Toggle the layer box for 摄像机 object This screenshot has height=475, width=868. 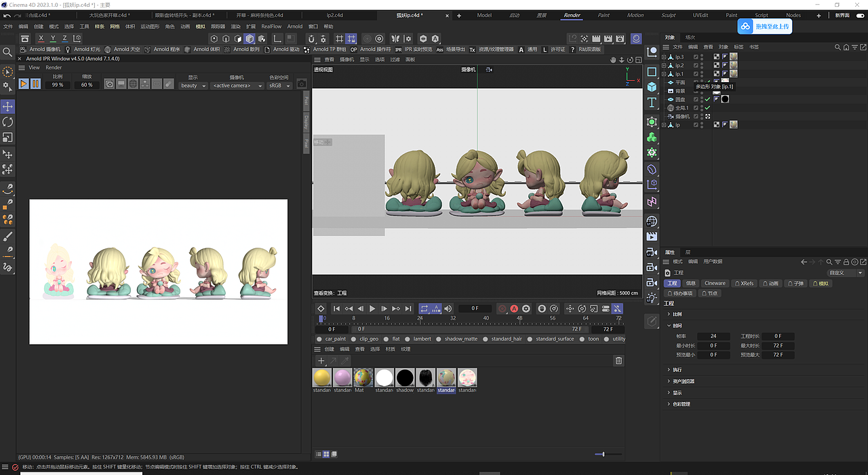[x=696, y=117]
